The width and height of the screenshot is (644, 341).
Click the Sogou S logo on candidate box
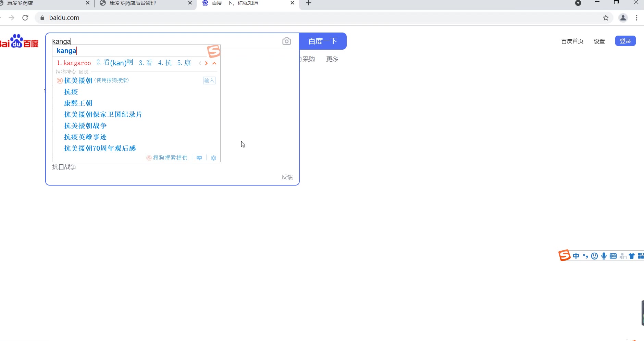point(214,51)
